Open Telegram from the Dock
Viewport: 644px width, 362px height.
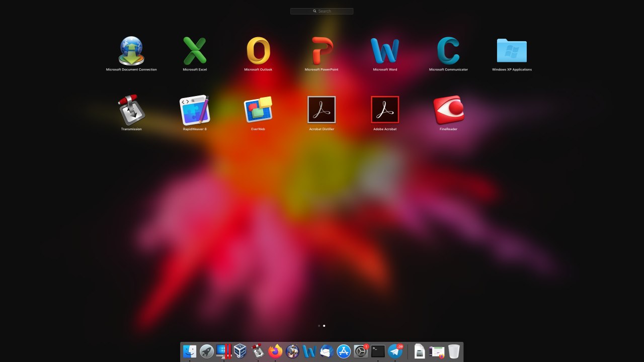[x=395, y=351]
